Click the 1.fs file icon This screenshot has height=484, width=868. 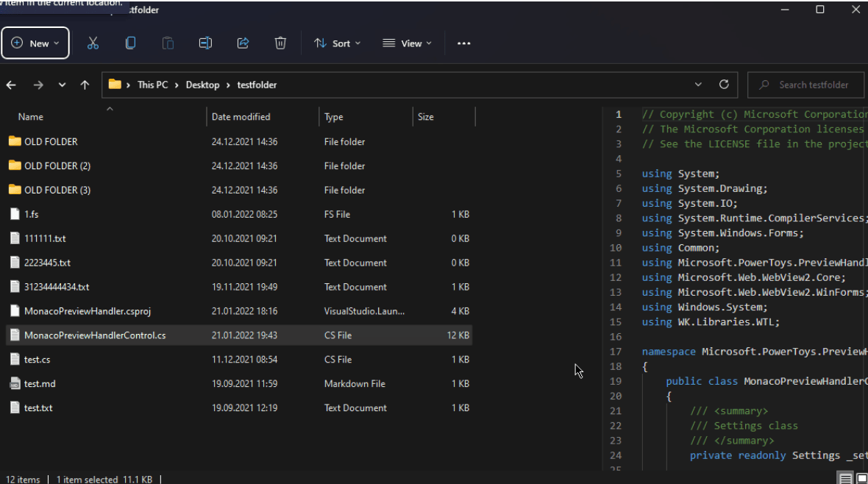point(15,214)
